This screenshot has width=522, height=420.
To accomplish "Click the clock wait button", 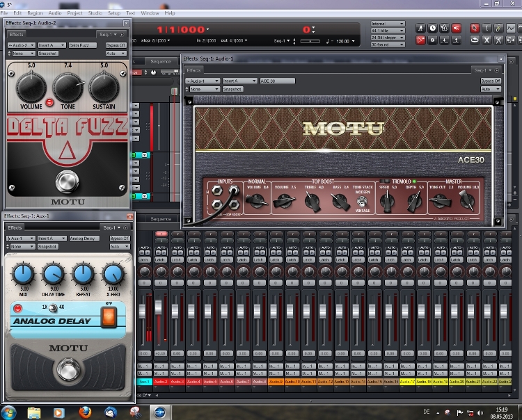I will coord(432,29).
